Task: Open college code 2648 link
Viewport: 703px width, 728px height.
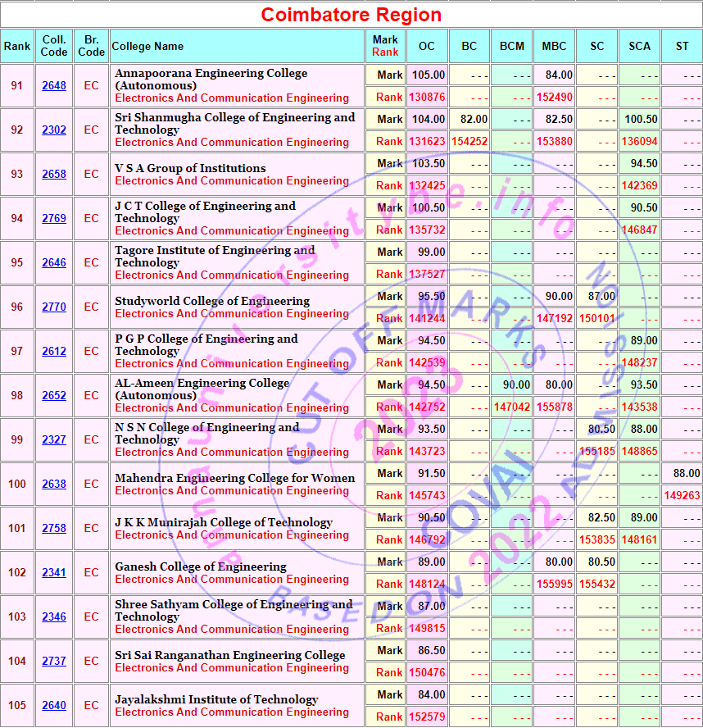Action: point(54,86)
